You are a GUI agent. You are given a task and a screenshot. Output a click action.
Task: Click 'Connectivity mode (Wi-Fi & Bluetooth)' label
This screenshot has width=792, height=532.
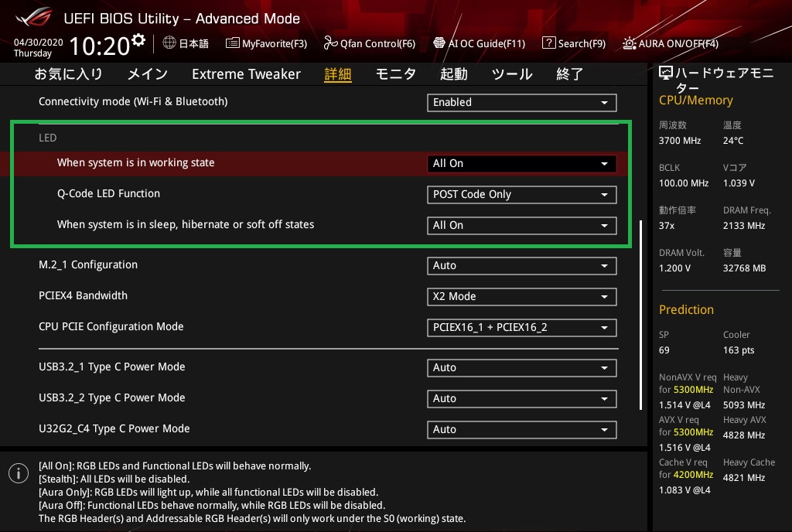(x=133, y=101)
